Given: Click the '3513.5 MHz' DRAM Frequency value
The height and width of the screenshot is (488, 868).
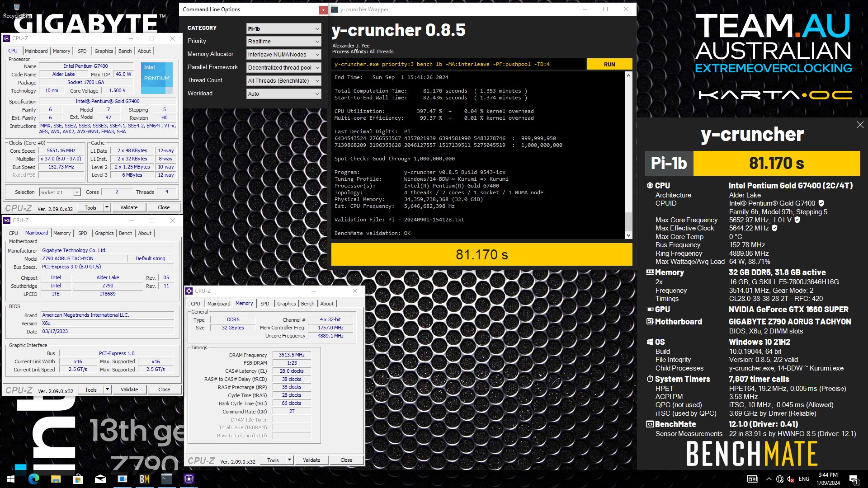Looking at the screenshot, I should (x=292, y=355).
